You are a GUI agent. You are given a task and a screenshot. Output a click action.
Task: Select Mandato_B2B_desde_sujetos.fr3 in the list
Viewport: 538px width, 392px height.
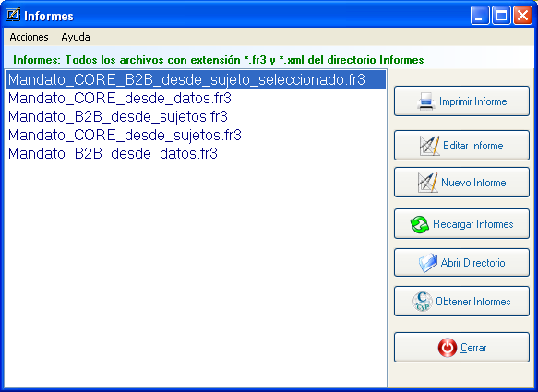pos(118,116)
